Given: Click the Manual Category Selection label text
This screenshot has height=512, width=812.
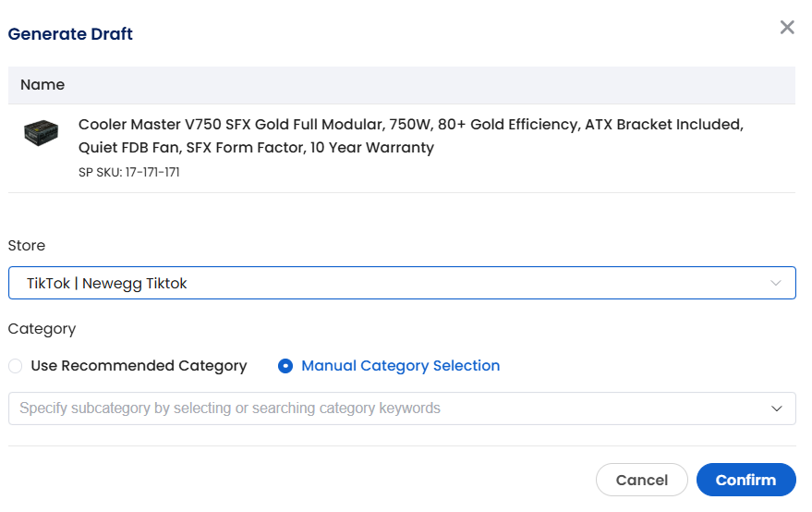Looking at the screenshot, I should 400,366.
